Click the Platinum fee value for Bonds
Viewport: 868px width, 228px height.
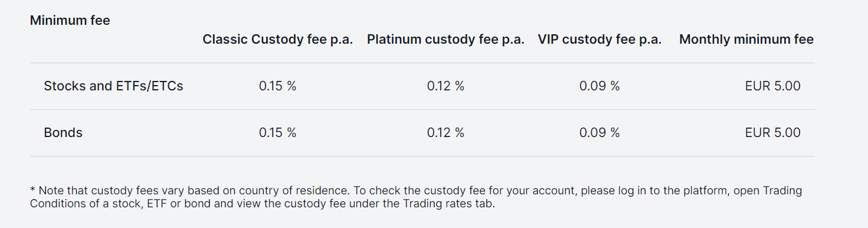pyautogui.click(x=446, y=133)
